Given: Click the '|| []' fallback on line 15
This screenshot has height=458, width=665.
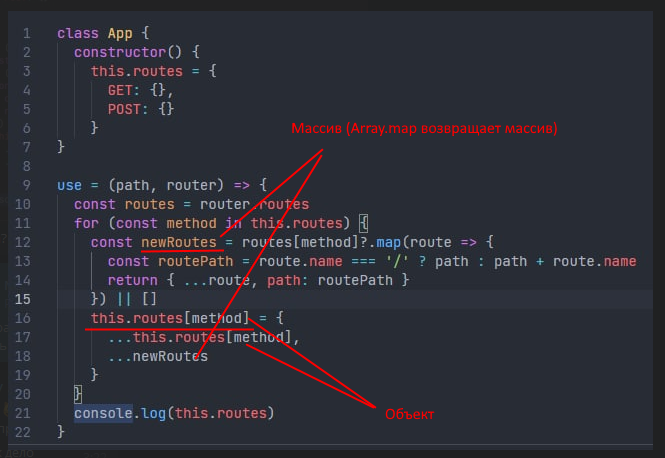Looking at the screenshot, I should (x=137, y=299).
